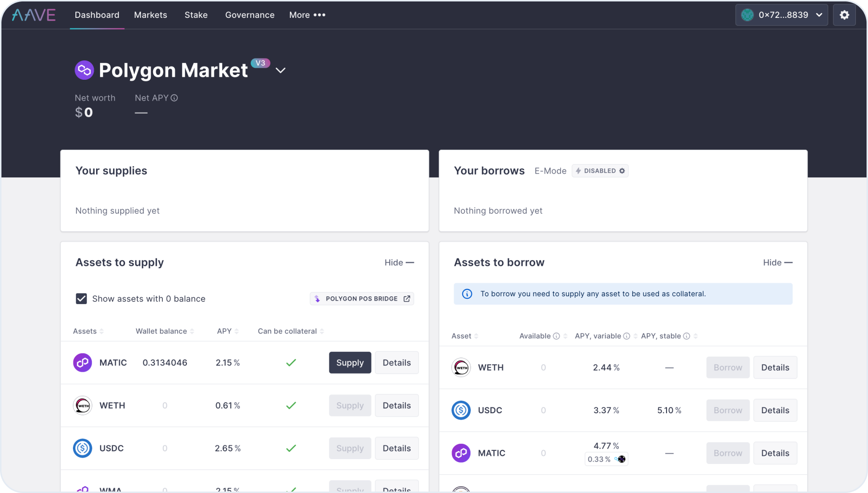Click Borrow button in USDC row
This screenshot has height=493, width=868.
728,410
